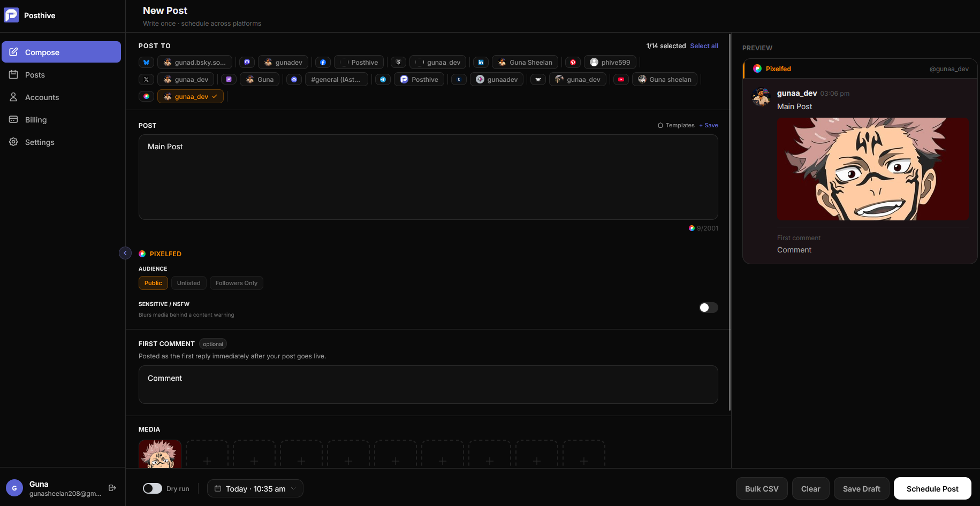980x506 pixels.
Task: Click the YouTube platform icon in Post To
Action: [x=621, y=80]
